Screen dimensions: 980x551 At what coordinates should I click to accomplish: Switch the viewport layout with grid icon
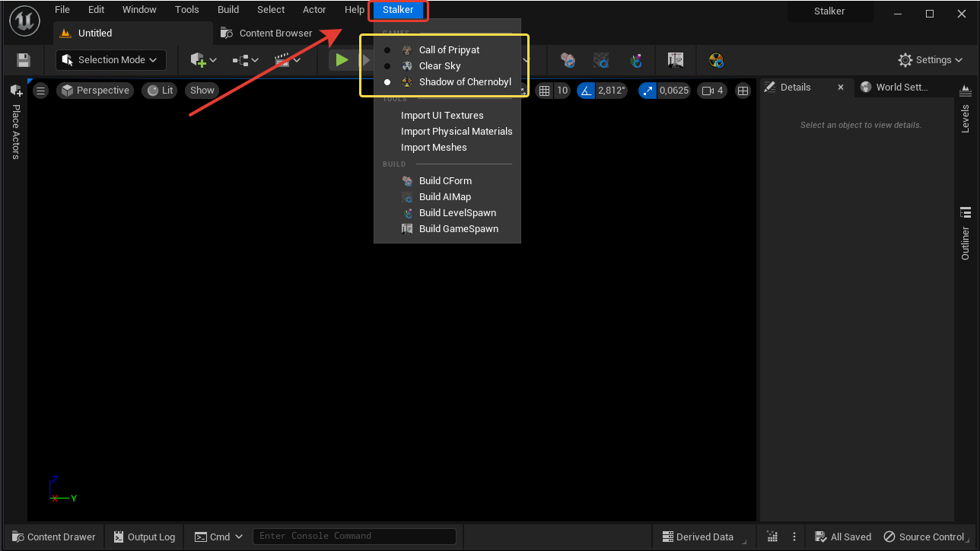(x=743, y=91)
